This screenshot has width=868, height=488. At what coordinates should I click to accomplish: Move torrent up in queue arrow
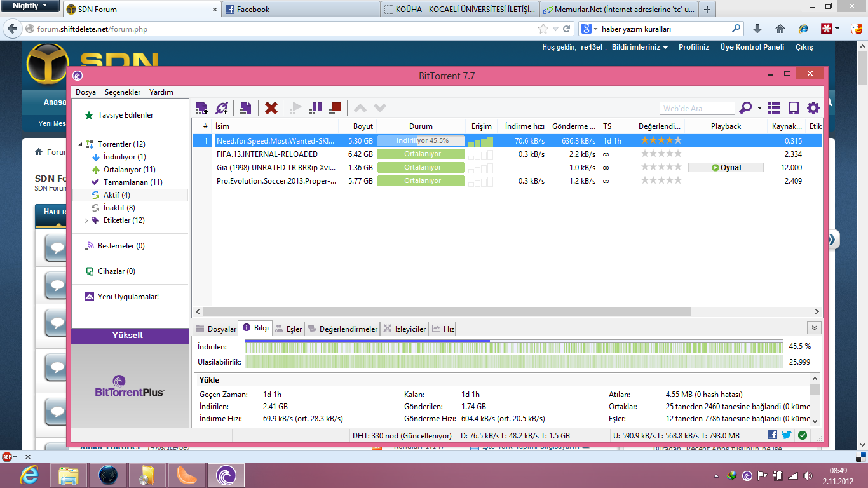click(360, 108)
